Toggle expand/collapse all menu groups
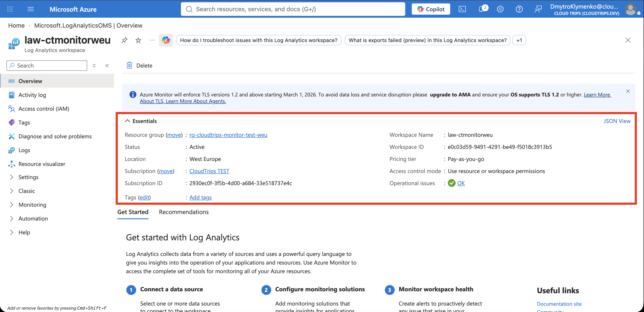Viewport: 644px width, 312px height. tap(94, 66)
